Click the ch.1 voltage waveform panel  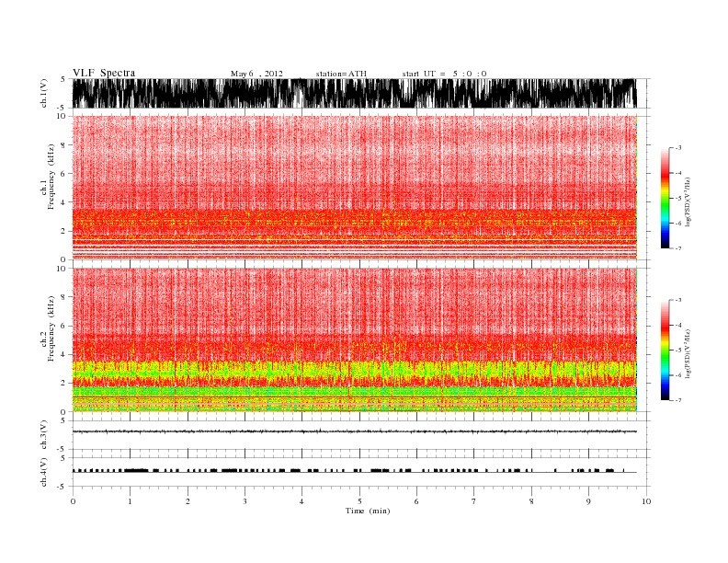tap(354, 93)
